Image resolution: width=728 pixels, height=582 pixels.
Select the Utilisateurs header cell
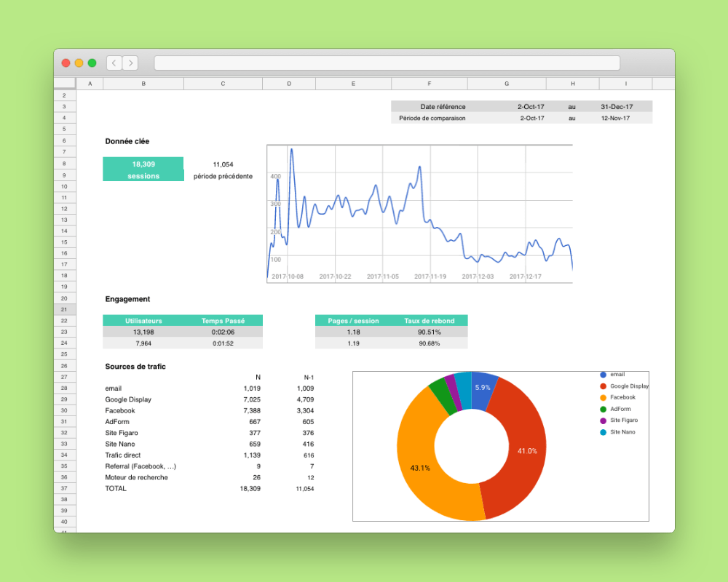point(143,320)
